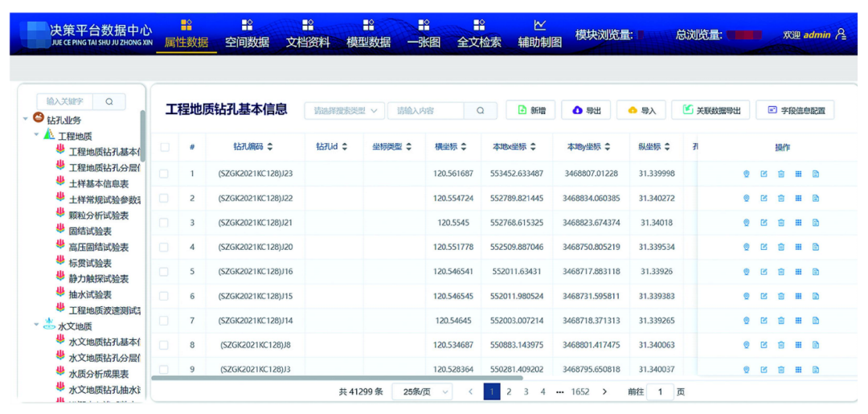Check the checkbox for row 3
This screenshot has width=868, height=414.
[x=164, y=223]
